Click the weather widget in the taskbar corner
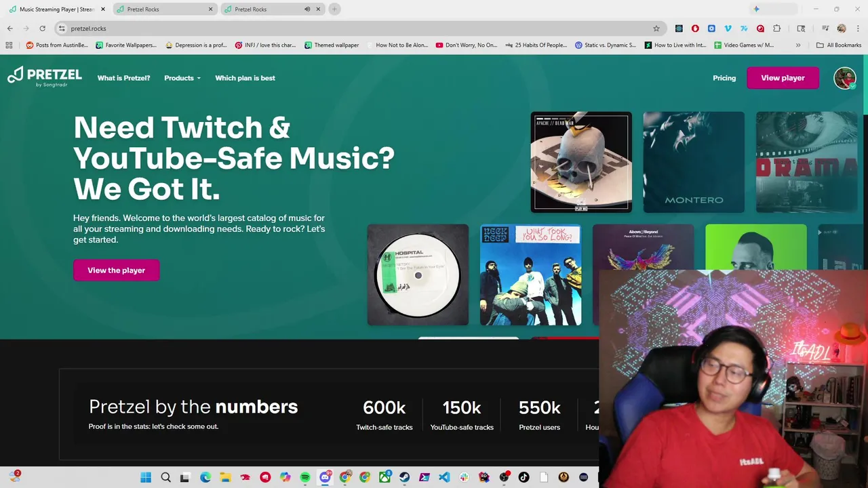 pos(14,477)
